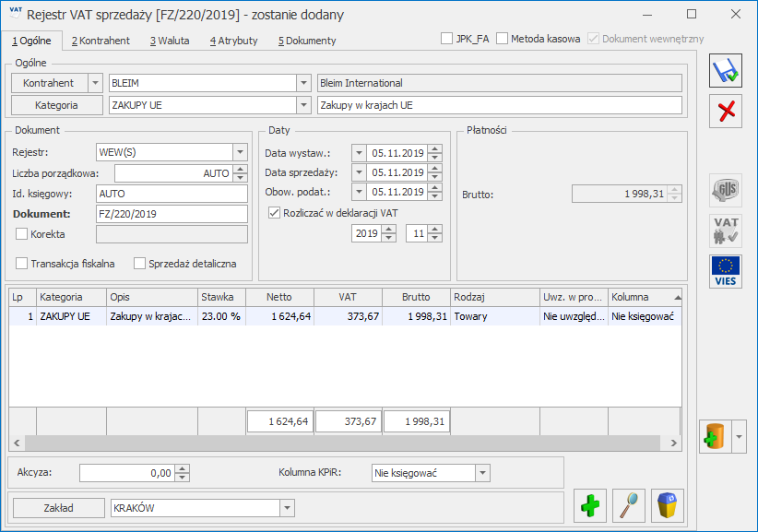This screenshot has height=532, width=758.
Task: Check contractor in VIES icon
Action: click(725, 272)
